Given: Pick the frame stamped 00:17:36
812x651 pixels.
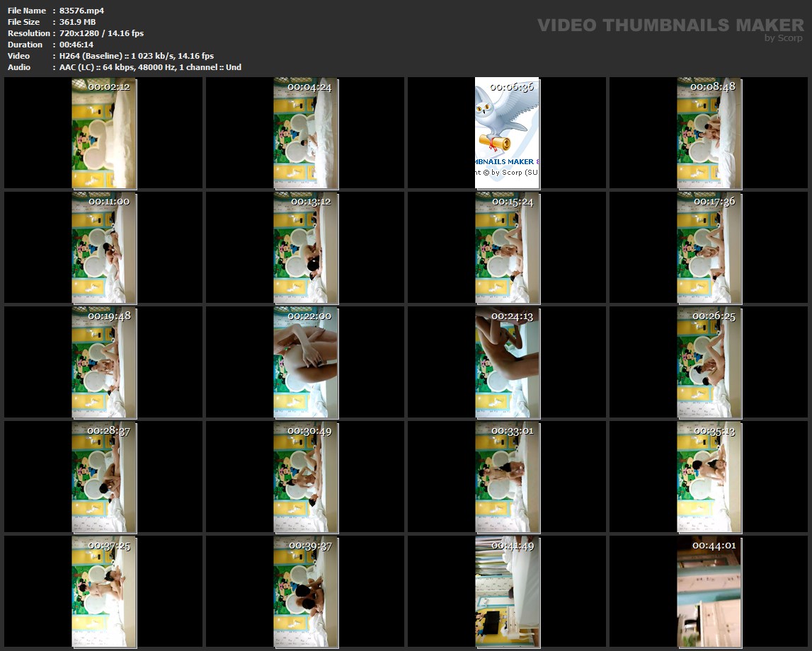Looking at the screenshot, I should (x=709, y=248).
